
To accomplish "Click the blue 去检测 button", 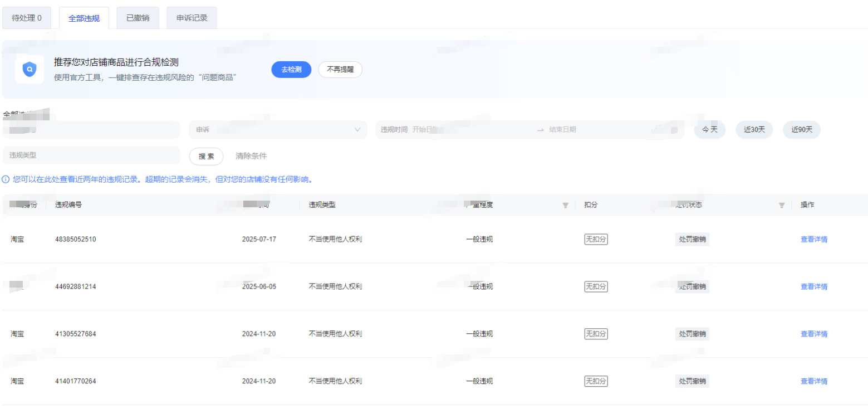I will click(291, 70).
